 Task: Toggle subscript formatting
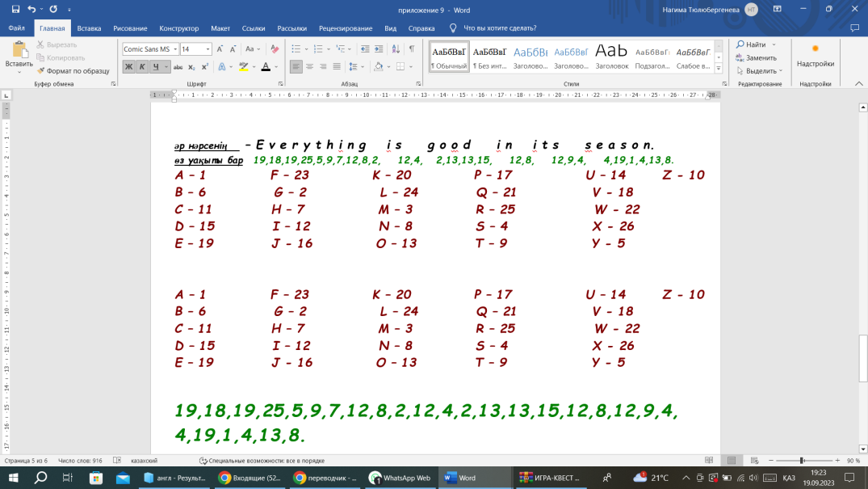191,66
